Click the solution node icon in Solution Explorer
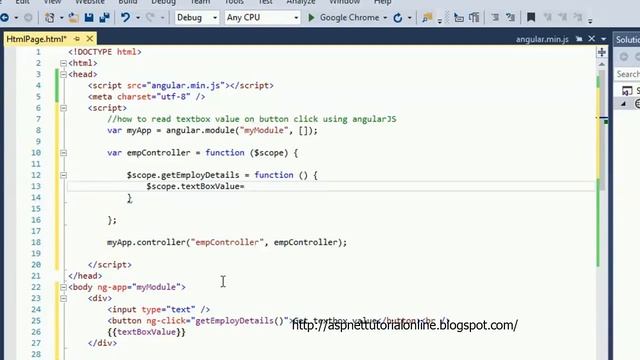The image size is (640, 360). click(627, 90)
